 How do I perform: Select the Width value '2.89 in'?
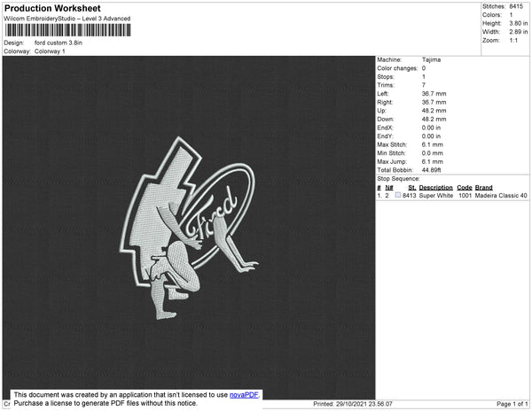519,32
